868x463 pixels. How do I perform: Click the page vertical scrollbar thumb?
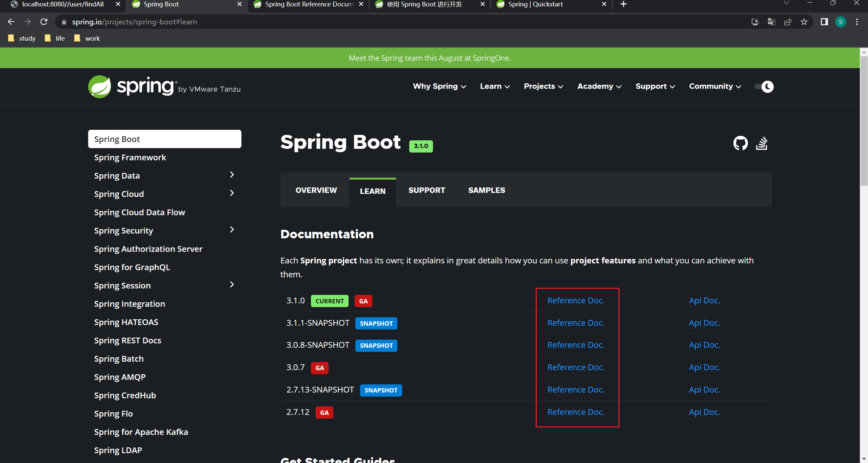864,120
